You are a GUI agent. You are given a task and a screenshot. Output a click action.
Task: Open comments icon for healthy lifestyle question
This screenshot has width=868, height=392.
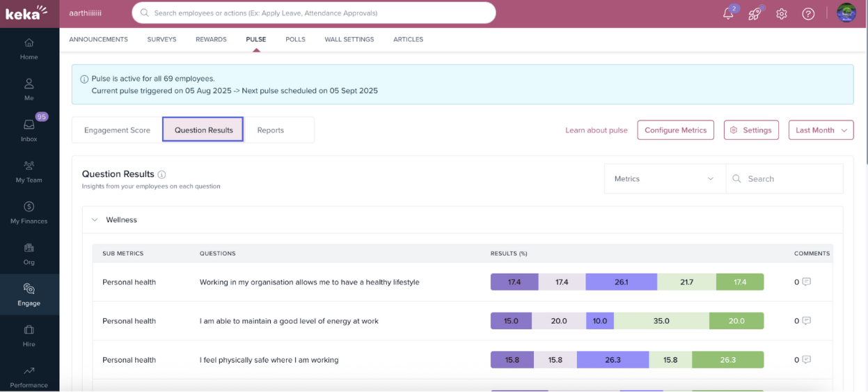click(806, 282)
